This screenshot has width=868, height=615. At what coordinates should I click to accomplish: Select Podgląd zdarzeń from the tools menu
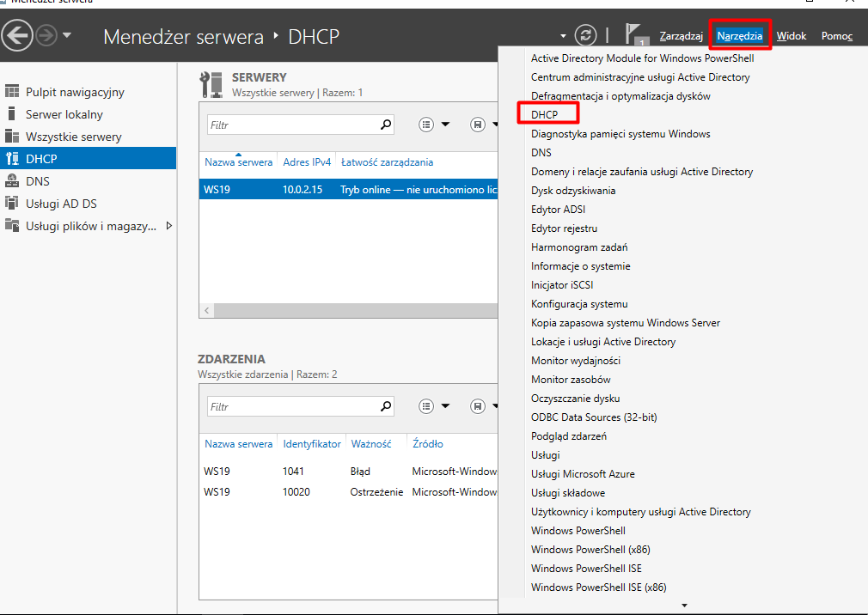click(568, 436)
